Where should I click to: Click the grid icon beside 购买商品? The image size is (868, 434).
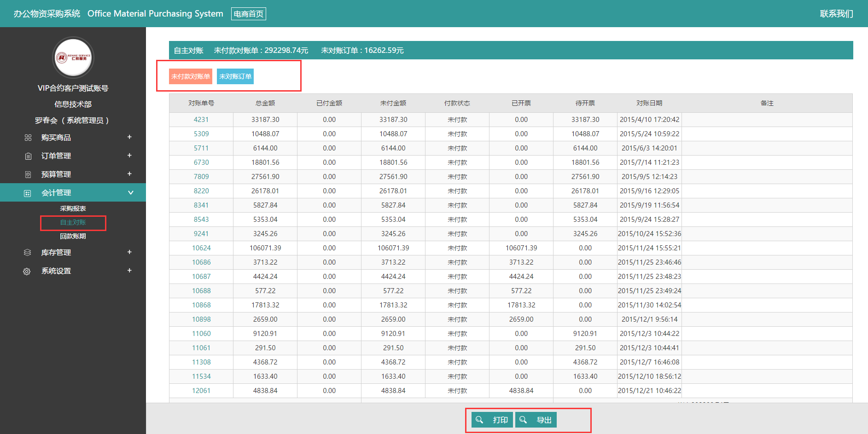(x=28, y=138)
